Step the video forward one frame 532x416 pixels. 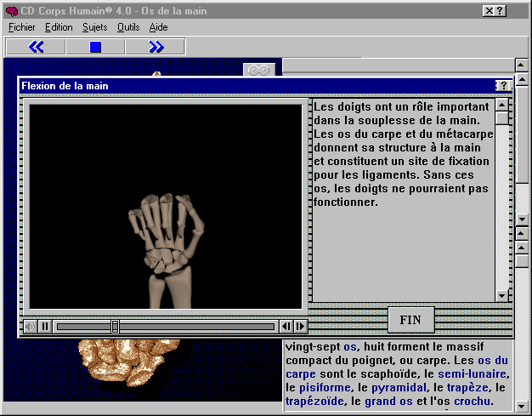click(x=300, y=326)
